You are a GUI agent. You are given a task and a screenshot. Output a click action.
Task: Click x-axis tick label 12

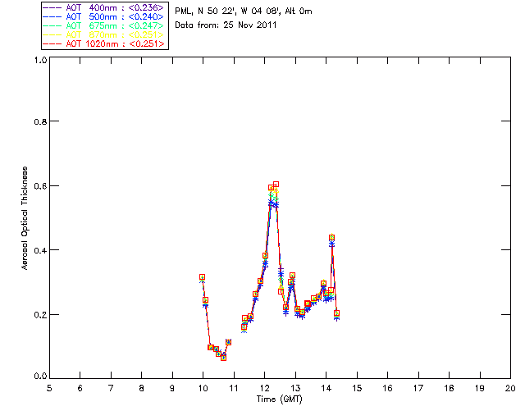264,389
